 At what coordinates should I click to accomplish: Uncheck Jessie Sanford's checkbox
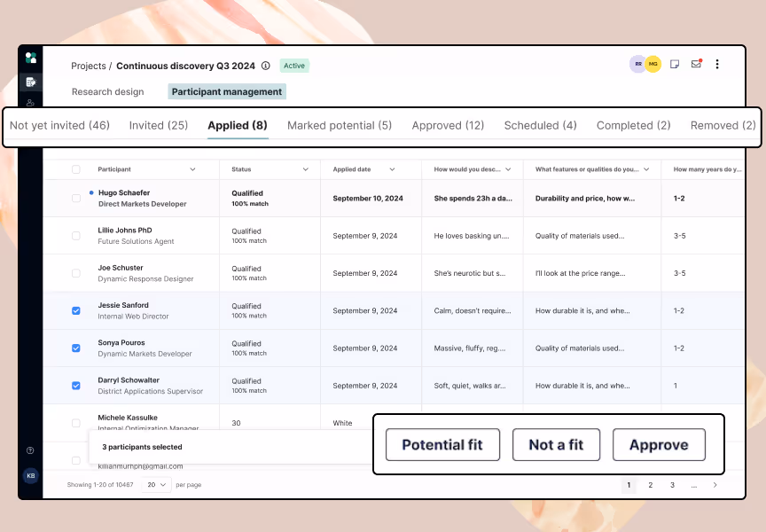point(75,310)
